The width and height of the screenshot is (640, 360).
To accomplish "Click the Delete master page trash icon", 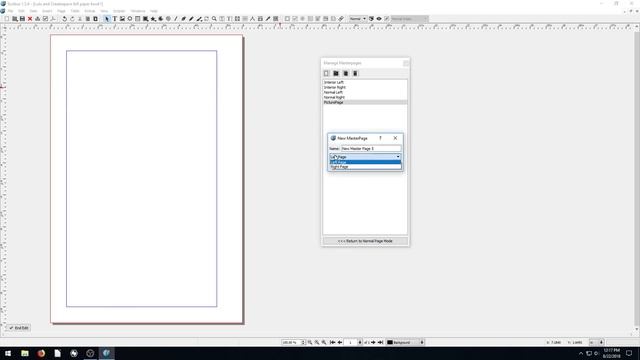I will (355, 73).
